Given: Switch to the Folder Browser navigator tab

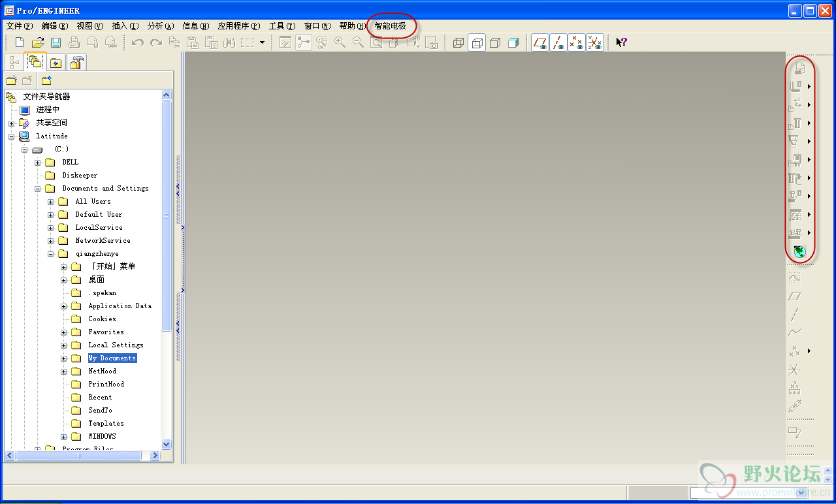Looking at the screenshot, I should coord(35,62).
